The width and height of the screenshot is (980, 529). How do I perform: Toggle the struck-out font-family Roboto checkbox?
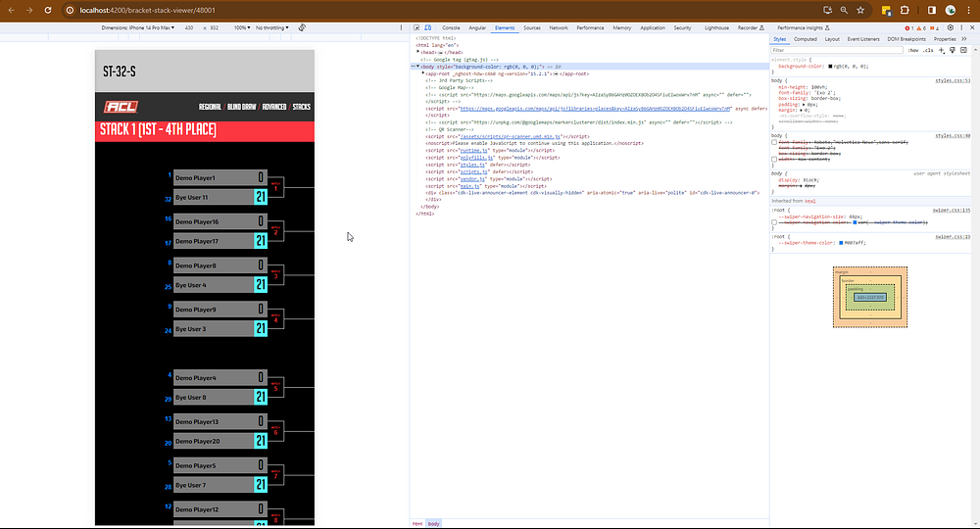point(774,143)
